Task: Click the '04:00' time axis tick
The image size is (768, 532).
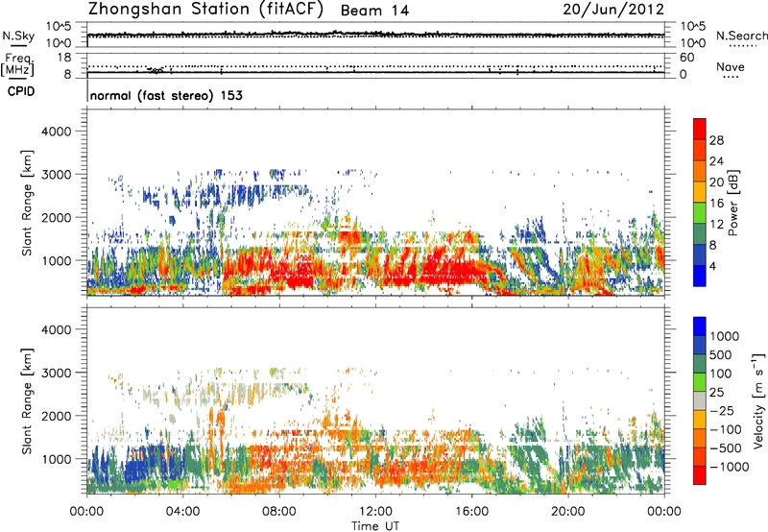Action: [182, 512]
